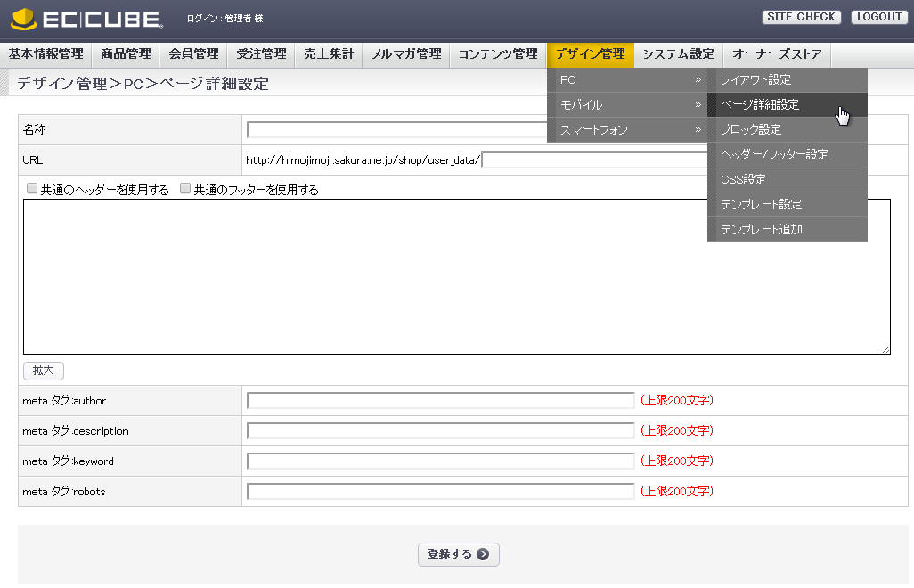This screenshot has width=914, height=588.
Task: Click the 拡大 button below the textarea
Action: point(43,371)
